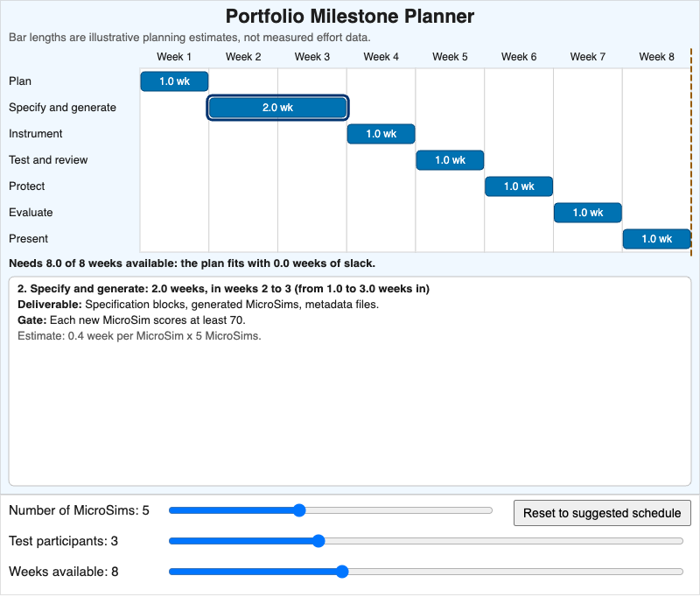This screenshot has width=700, height=597.
Task: Click the Week 5 column header
Action: coord(450,57)
